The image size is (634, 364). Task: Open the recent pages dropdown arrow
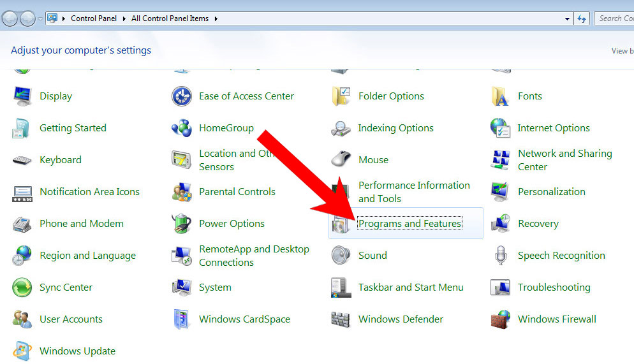tap(40, 18)
